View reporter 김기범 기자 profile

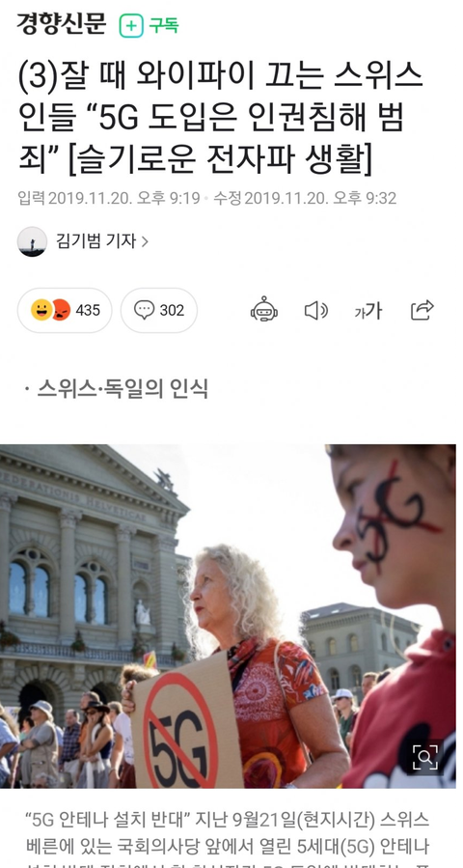click(x=95, y=240)
